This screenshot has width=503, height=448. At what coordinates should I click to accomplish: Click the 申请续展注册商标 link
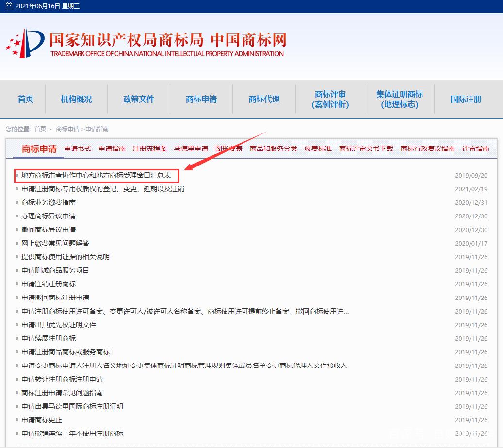pos(49,338)
